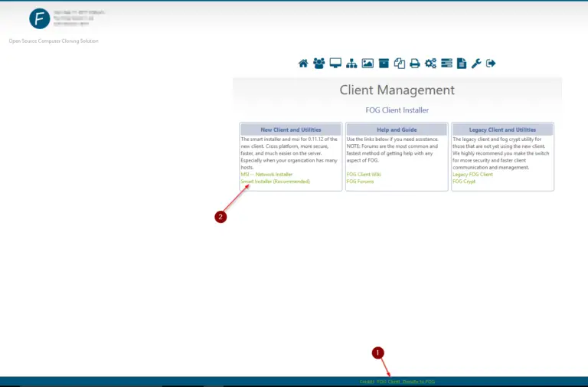This screenshot has width=588, height=387.
Task: Click the Client Management page title
Action: 397,90
